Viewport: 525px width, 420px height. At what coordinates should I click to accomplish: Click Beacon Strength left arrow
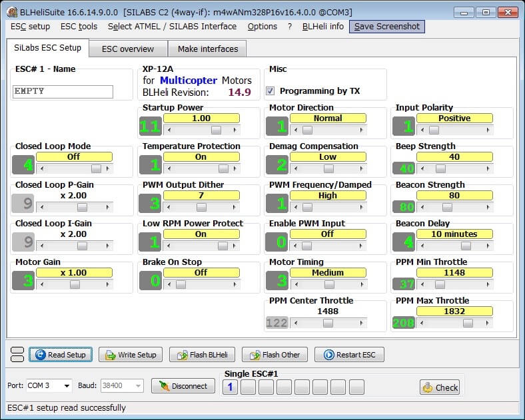point(422,207)
